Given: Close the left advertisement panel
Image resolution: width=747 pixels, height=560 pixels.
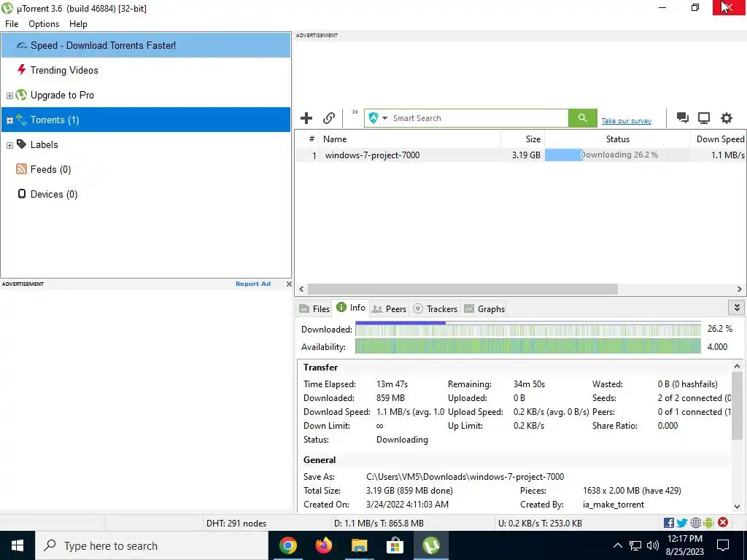Looking at the screenshot, I should click(289, 284).
